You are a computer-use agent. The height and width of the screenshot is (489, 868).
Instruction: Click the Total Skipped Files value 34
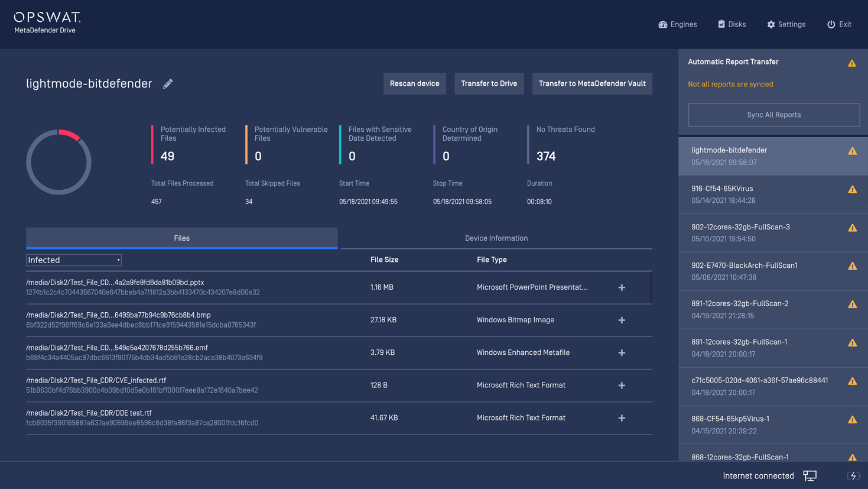click(249, 202)
